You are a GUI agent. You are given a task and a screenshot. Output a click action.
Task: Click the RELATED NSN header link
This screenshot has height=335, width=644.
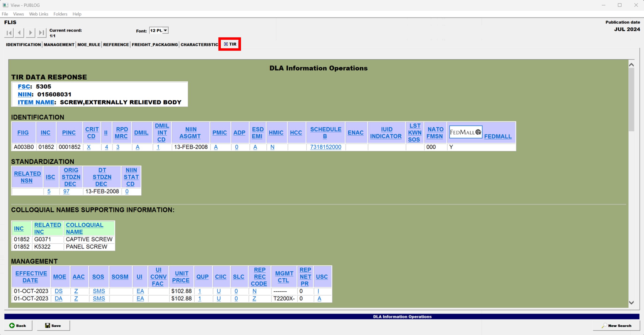coord(27,177)
